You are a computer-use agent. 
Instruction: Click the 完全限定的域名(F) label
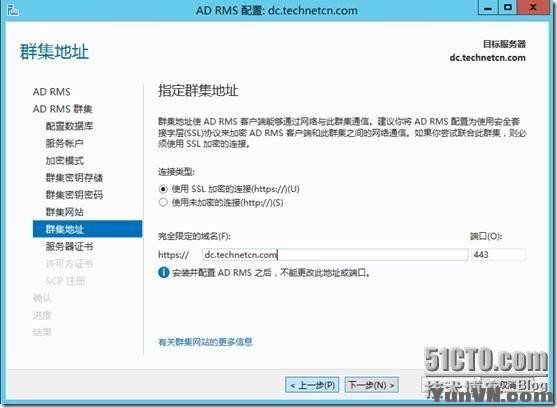pos(194,236)
